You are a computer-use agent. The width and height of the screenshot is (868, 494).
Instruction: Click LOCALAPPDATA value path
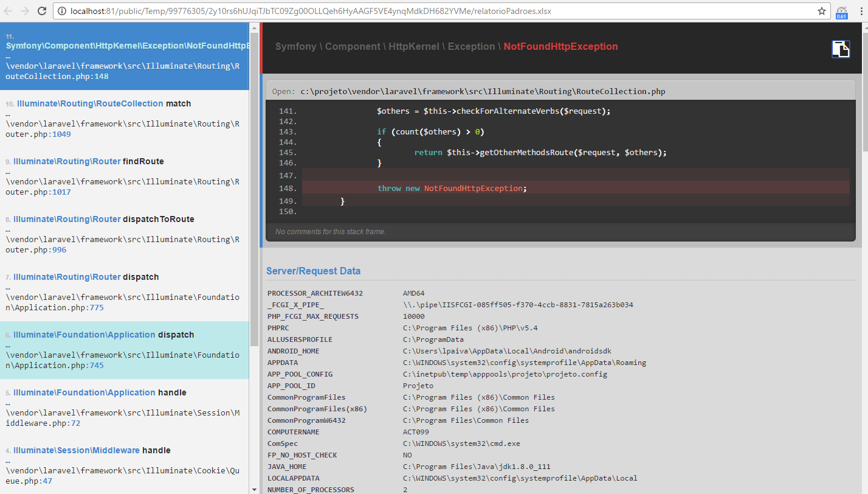click(520, 478)
